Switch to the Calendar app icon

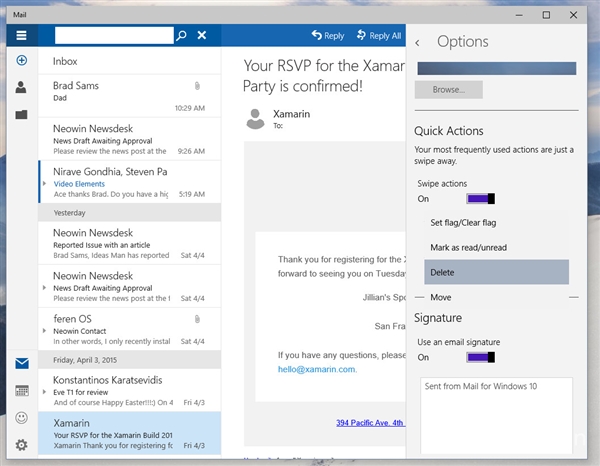click(21, 390)
